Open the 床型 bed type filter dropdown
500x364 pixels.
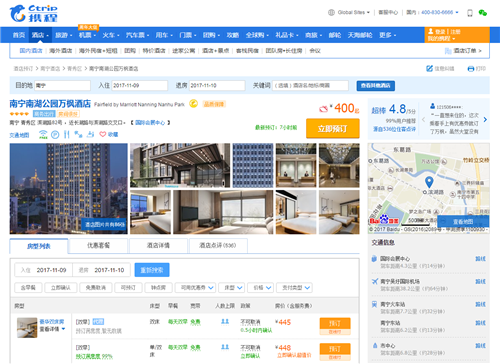coord(232,287)
